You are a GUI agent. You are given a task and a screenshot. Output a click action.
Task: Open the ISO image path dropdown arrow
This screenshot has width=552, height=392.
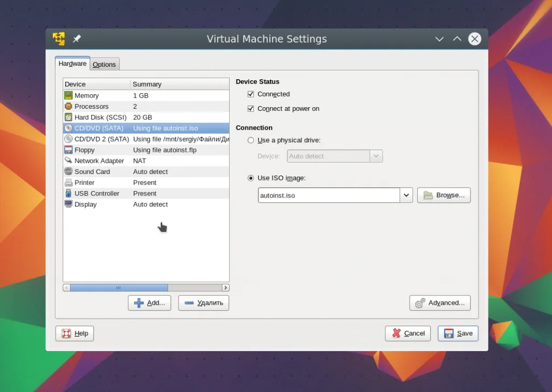coord(406,195)
